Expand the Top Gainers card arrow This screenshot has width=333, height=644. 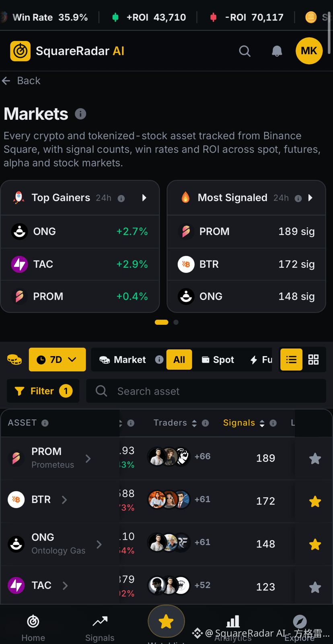(x=144, y=198)
